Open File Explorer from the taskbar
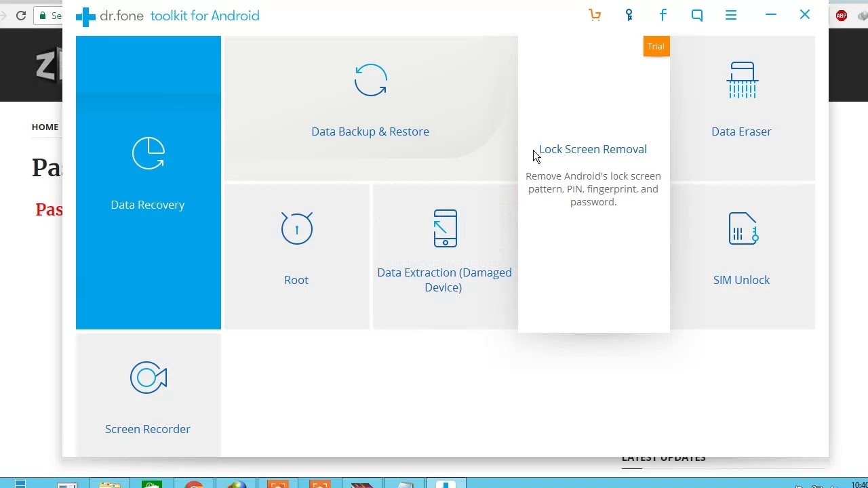 (x=110, y=484)
